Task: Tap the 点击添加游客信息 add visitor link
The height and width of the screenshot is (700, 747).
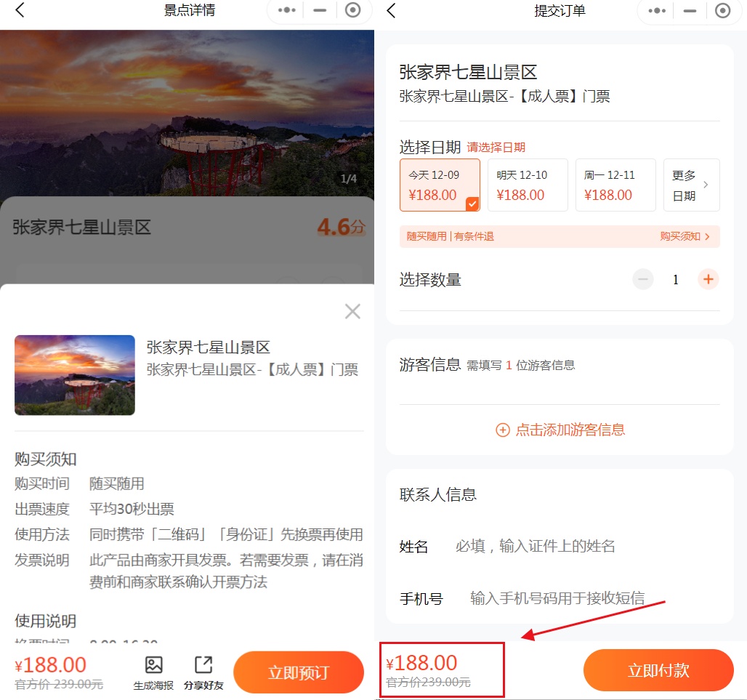Action: point(560,430)
